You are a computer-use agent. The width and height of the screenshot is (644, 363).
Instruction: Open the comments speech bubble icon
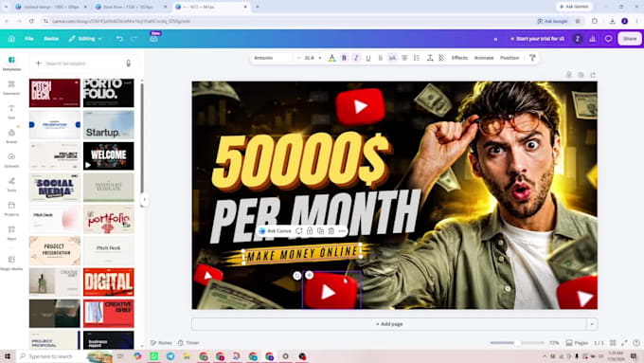coord(609,39)
